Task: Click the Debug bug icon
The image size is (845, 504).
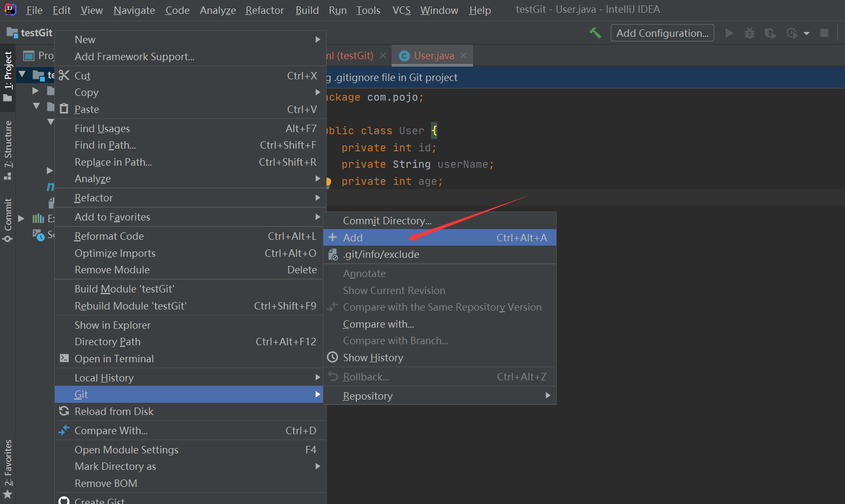Action: pos(750,33)
